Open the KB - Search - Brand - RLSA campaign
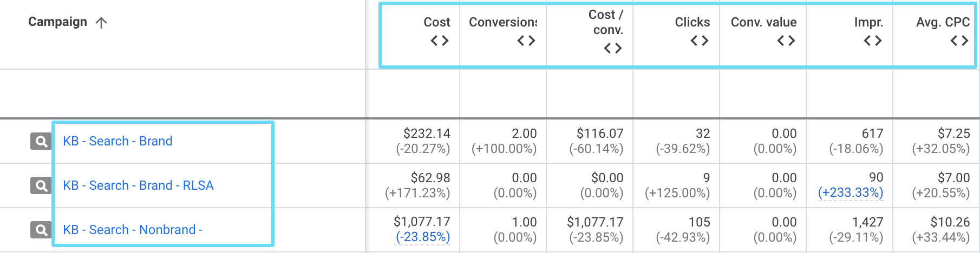The height and width of the screenshot is (253, 980). pos(138,185)
